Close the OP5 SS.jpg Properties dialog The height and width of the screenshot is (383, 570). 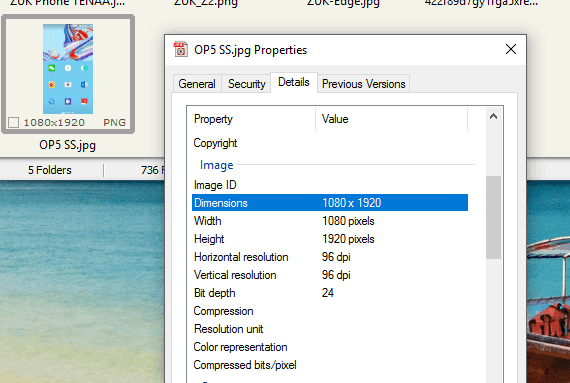coord(511,49)
